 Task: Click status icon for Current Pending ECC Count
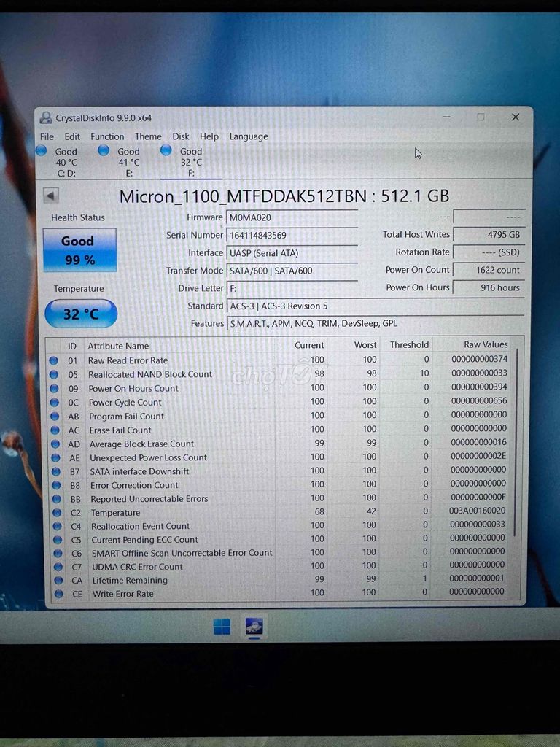[x=58, y=541]
